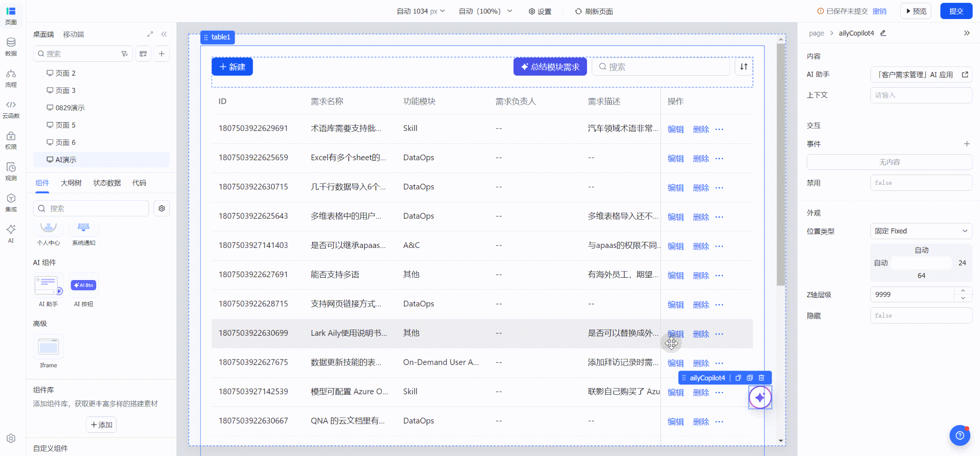Open the 集成 section in the left rail
Viewport: 980px width, 456px height.
pyautogui.click(x=11, y=202)
